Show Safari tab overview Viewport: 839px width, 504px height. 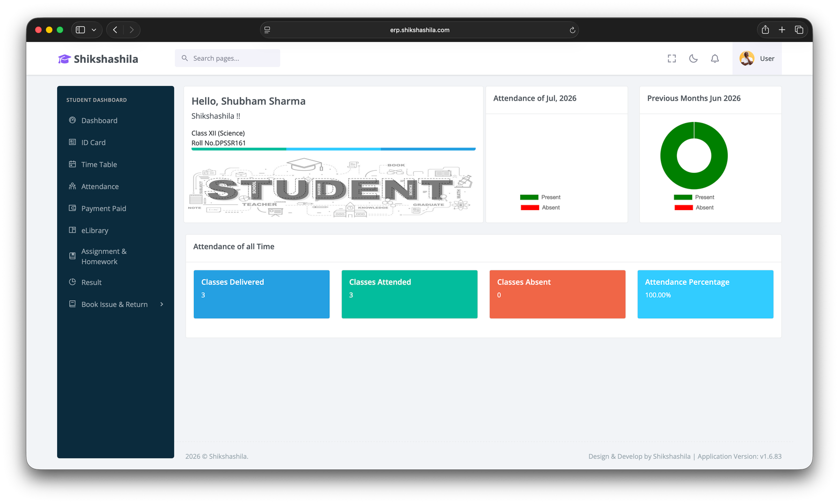pos(799,30)
